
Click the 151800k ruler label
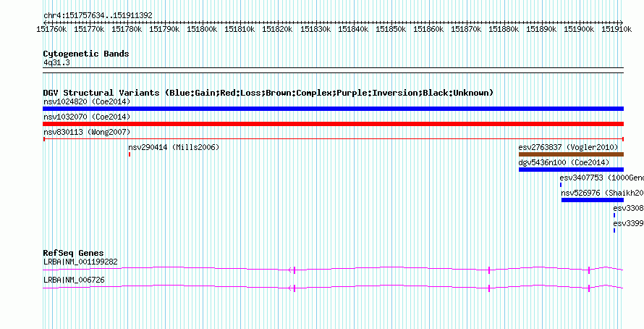click(x=202, y=29)
